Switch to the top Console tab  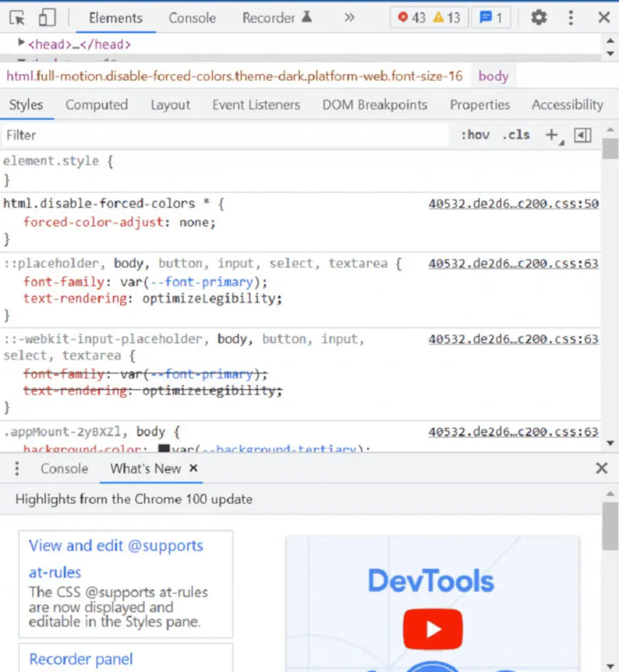click(192, 18)
